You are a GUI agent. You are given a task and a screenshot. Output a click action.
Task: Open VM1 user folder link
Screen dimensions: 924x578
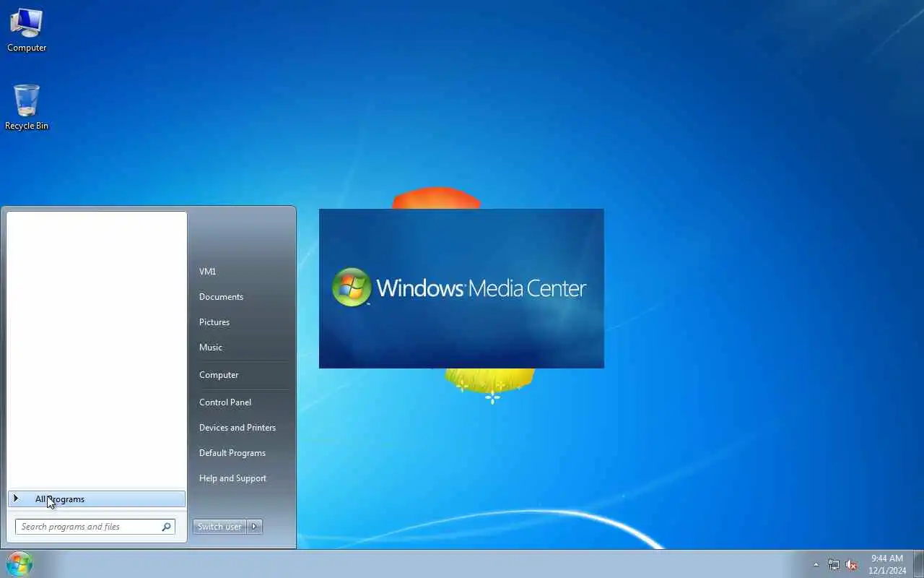pos(208,272)
